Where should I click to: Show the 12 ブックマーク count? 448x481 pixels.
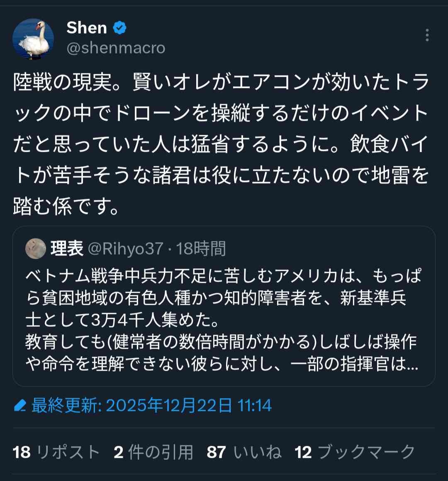pyautogui.click(x=355, y=452)
